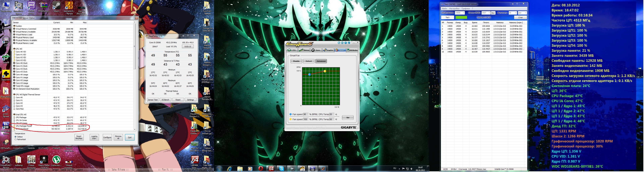Open the Настройки menu in LinX
The width and height of the screenshot is (644, 172).
point(454,9)
